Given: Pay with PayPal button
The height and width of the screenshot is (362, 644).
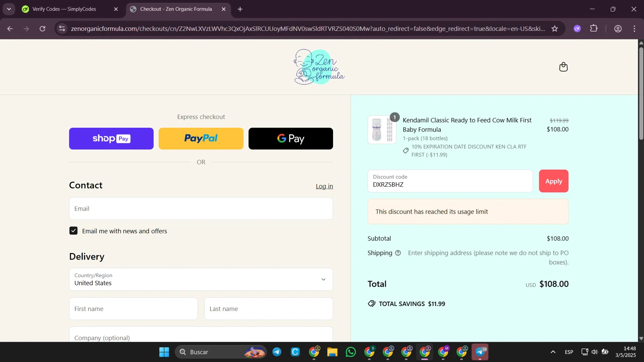Looking at the screenshot, I should (201, 139).
